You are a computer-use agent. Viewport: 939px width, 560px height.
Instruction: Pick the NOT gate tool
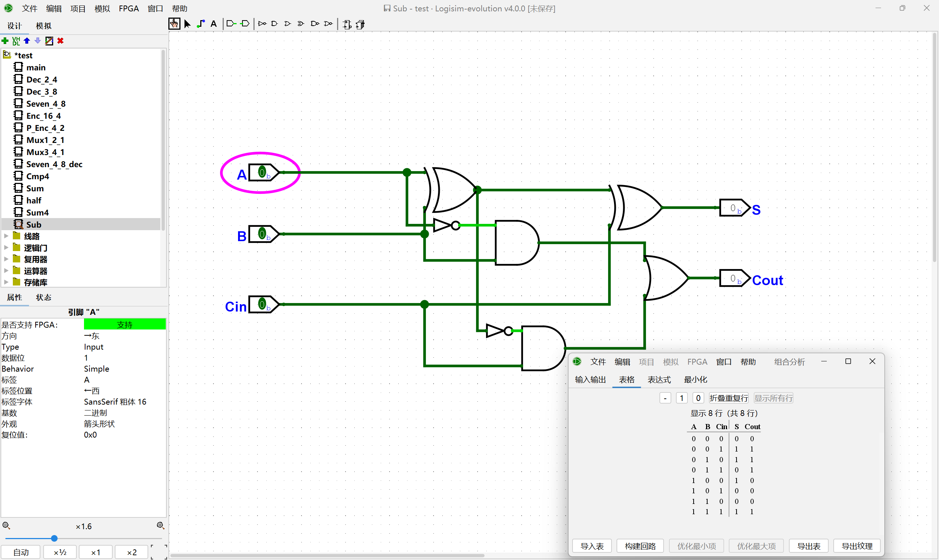[262, 24]
